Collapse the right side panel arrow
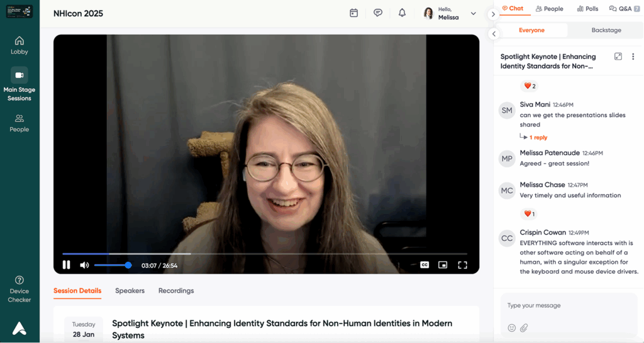The height and width of the screenshot is (343, 644). (x=493, y=14)
